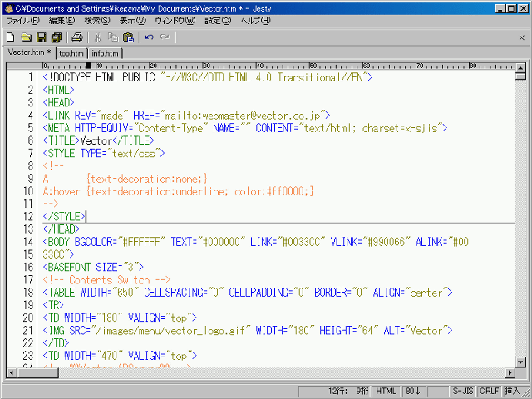Click the </STYLE> line
This screenshot has width=532, height=399.
pos(64,216)
